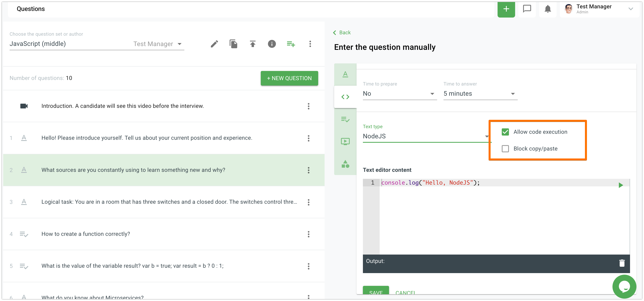Open the chat messages icon
Image resolution: width=644 pixels, height=301 pixels.
[x=527, y=9]
